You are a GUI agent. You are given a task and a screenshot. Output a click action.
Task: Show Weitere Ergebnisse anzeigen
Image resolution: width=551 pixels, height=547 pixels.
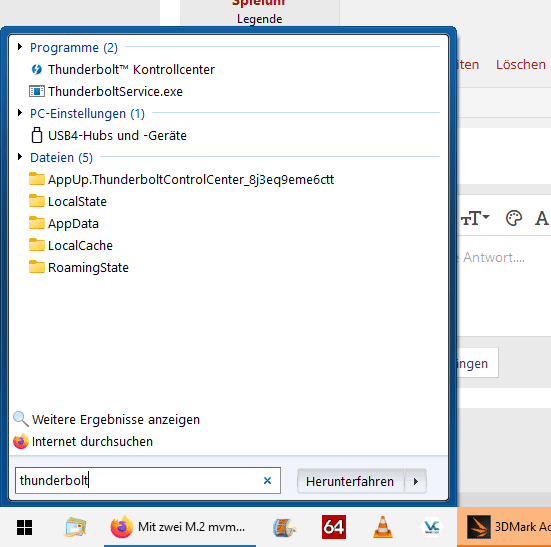coord(106,419)
